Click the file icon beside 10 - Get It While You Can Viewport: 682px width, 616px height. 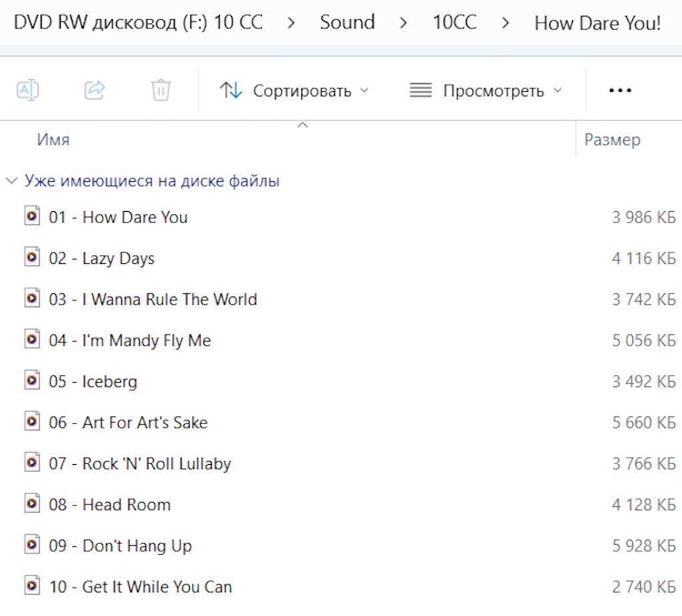[x=32, y=585]
